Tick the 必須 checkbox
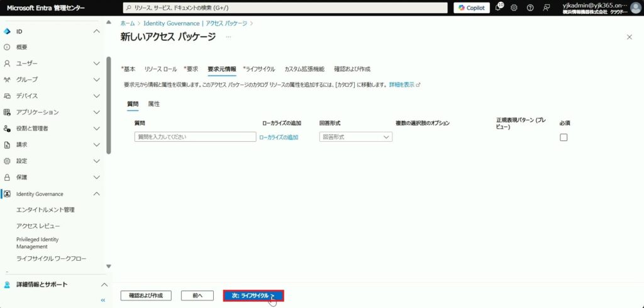The height and width of the screenshot is (308, 644). point(563,137)
